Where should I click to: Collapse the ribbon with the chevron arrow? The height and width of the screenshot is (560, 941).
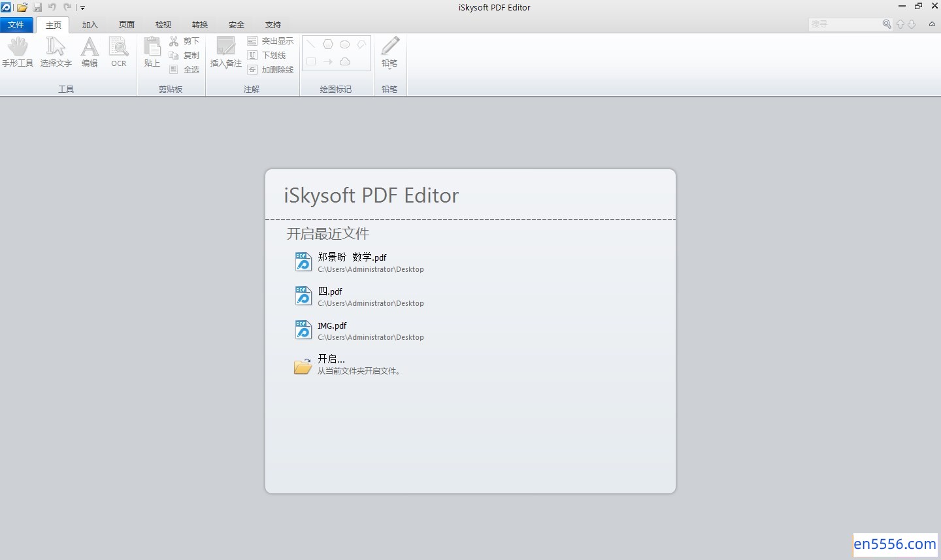(x=932, y=24)
